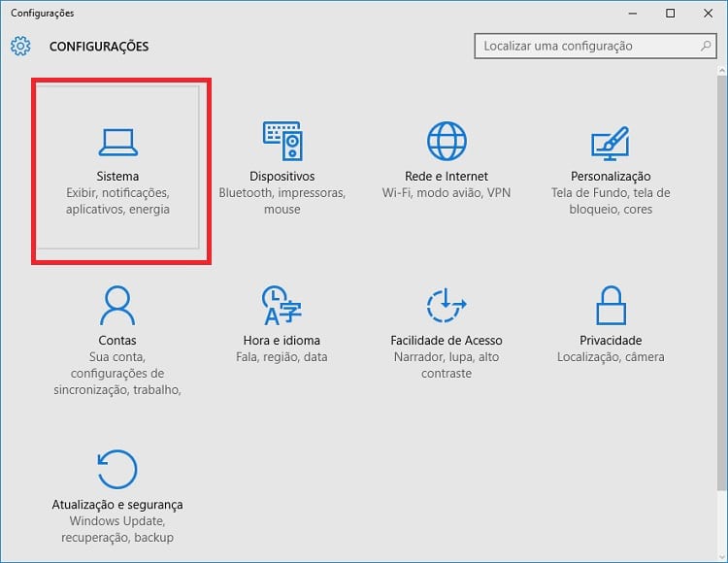The height and width of the screenshot is (563, 728).
Task: Click the Sistema label
Action: [x=117, y=177]
